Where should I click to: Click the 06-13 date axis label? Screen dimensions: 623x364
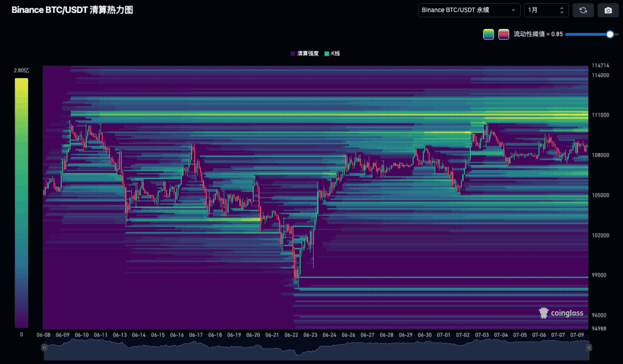pyautogui.click(x=120, y=335)
